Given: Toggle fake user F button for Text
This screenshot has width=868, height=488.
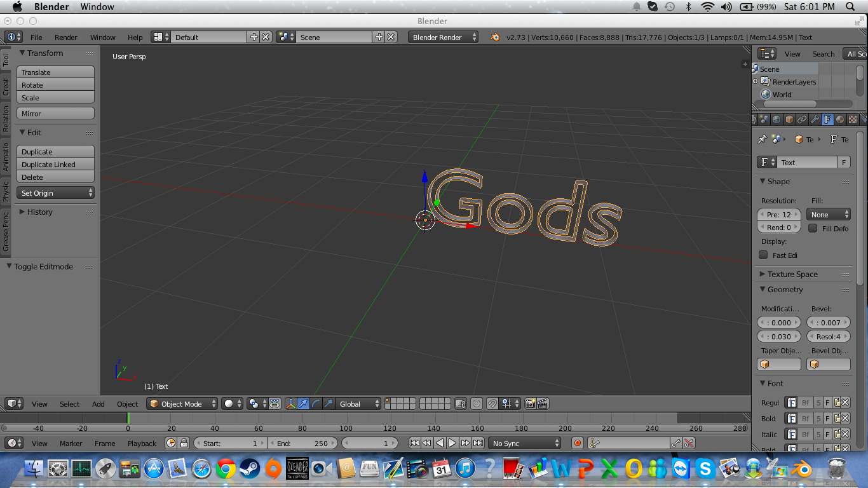Looking at the screenshot, I should coord(844,162).
